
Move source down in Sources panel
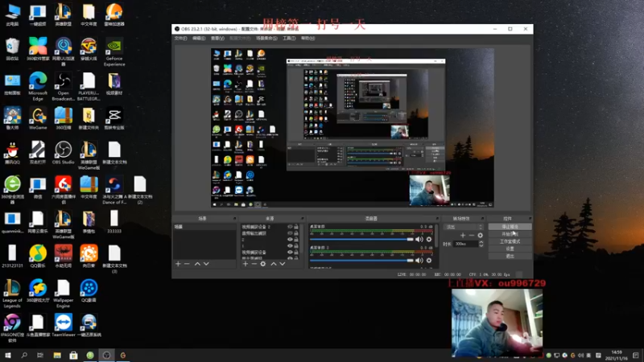283,264
